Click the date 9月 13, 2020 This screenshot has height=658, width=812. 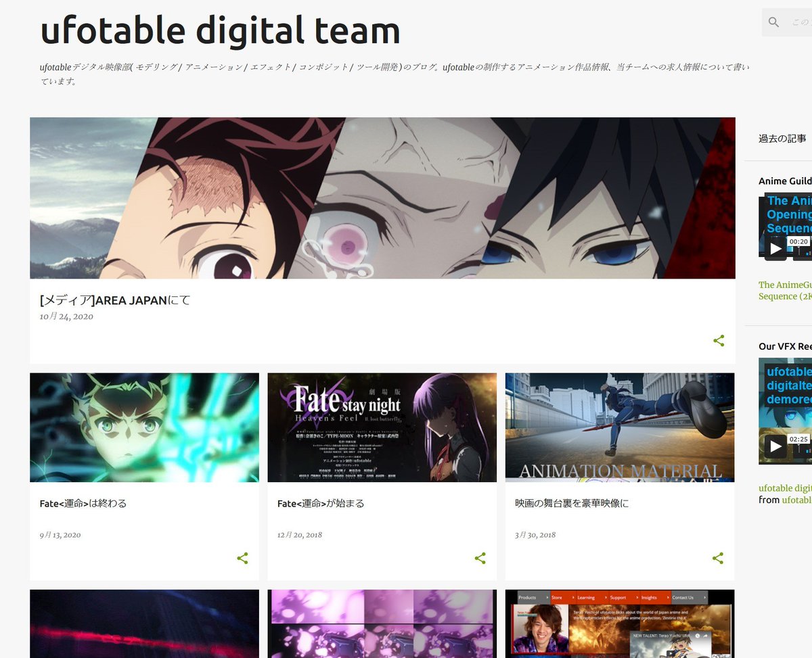click(60, 535)
